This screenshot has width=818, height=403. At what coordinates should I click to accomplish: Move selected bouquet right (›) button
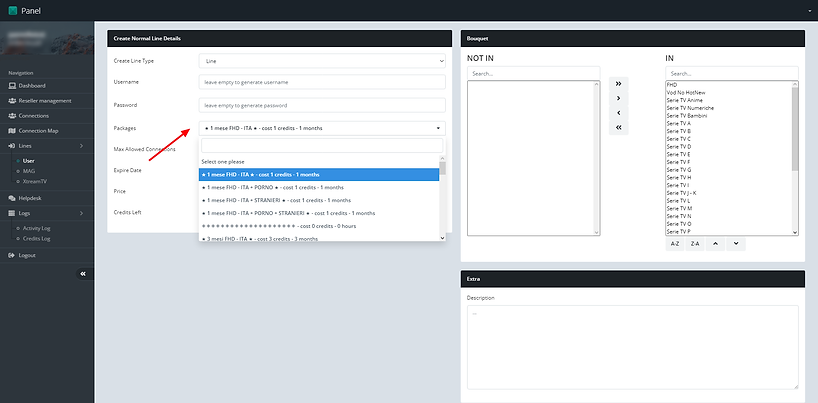[x=618, y=98]
